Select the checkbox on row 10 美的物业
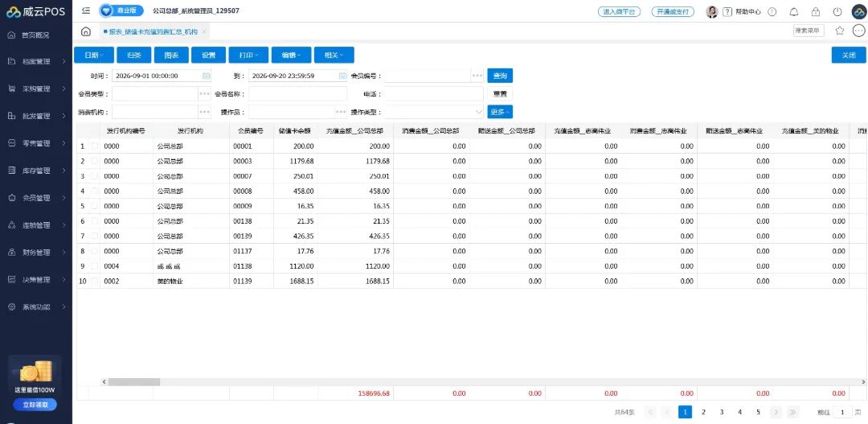 point(94,281)
